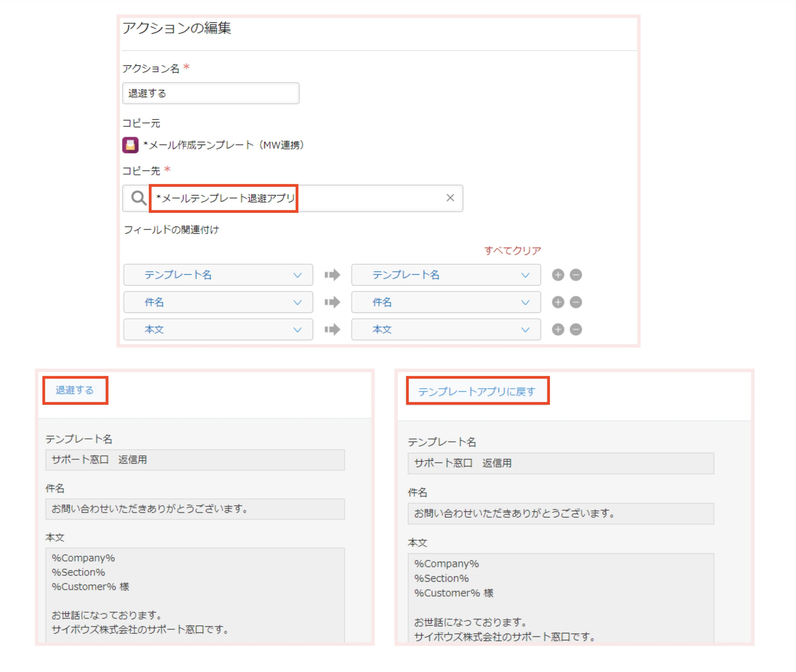Click 本文 text area in left panel
This screenshot has height=672, width=796.
point(195,595)
